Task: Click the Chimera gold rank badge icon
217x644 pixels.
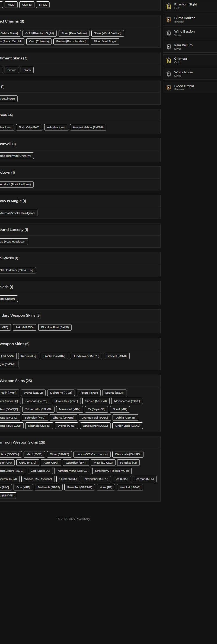Action: coord(169,60)
